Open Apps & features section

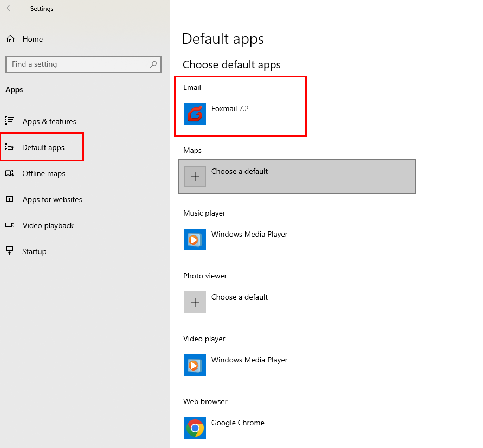pyautogui.click(x=49, y=121)
